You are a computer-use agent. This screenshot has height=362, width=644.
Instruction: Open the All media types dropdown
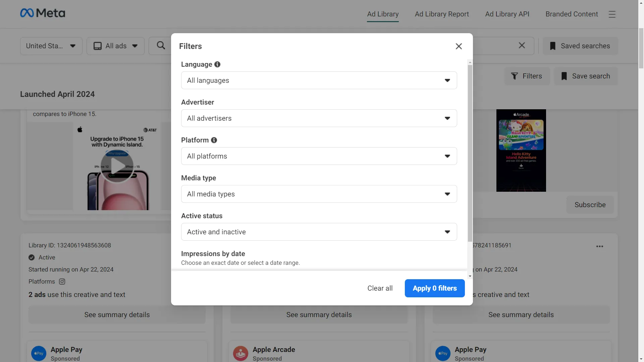(319, 194)
